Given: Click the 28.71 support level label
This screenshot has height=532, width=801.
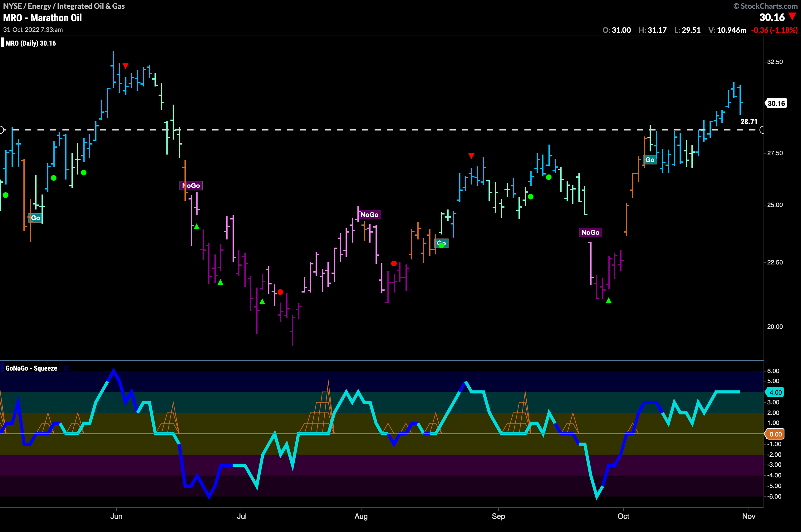Looking at the screenshot, I should pyautogui.click(x=749, y=121).
